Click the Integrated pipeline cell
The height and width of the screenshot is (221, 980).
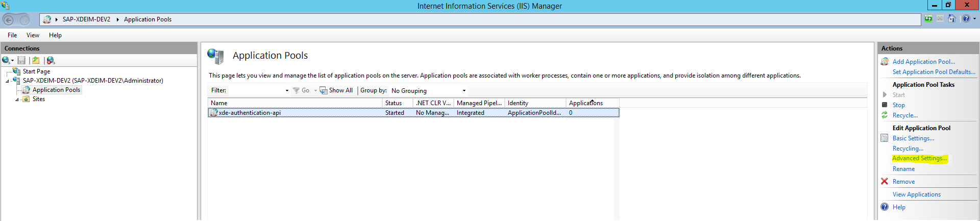[x=471, y=113]
